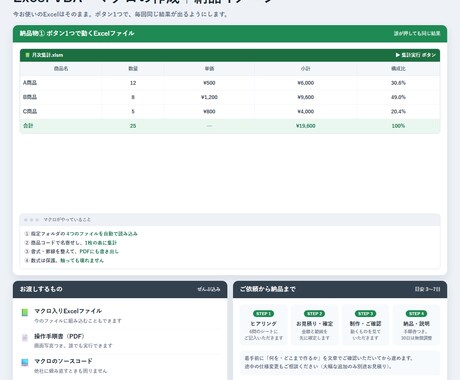Click the line 4つのファイルを自動で読み込み

coord(102,234)
